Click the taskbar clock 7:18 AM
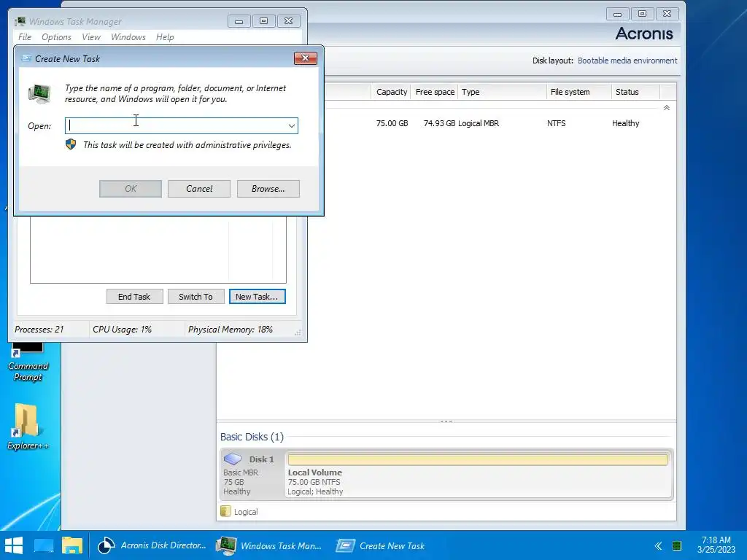 coord(716,545)
